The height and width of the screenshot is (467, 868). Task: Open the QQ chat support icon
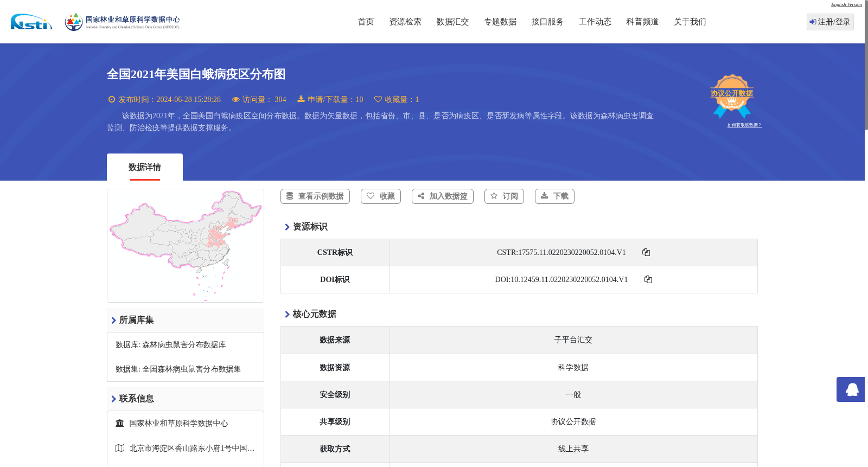coord(851,389)
